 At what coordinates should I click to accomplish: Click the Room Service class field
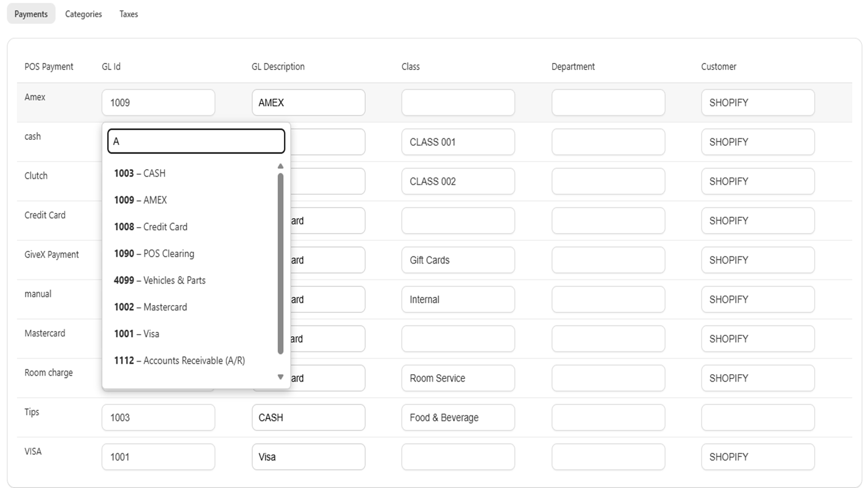[458, 378]
